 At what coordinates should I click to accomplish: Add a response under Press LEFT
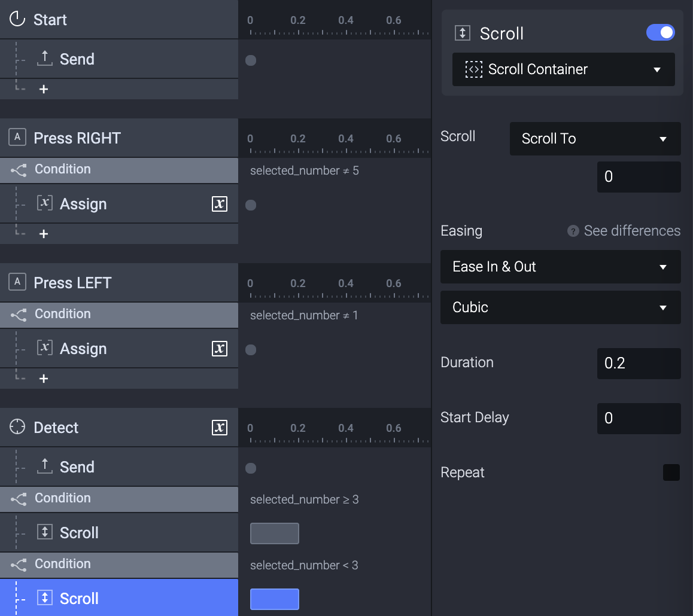(43, 379)
